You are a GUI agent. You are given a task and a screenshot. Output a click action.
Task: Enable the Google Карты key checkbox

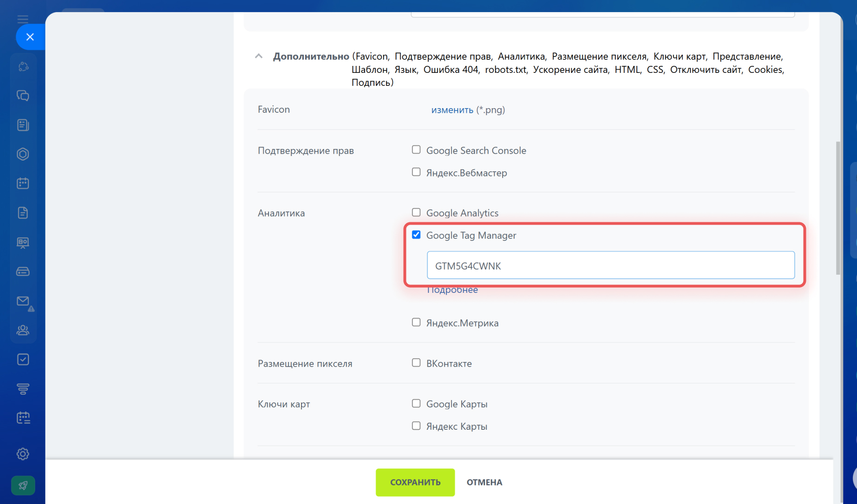[x=416, y=404]
